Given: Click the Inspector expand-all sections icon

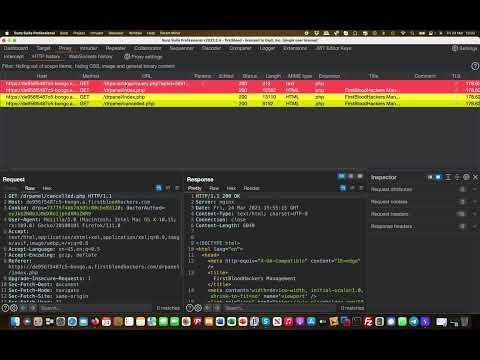Looking at the screenshot, I should tap(448, 177).
